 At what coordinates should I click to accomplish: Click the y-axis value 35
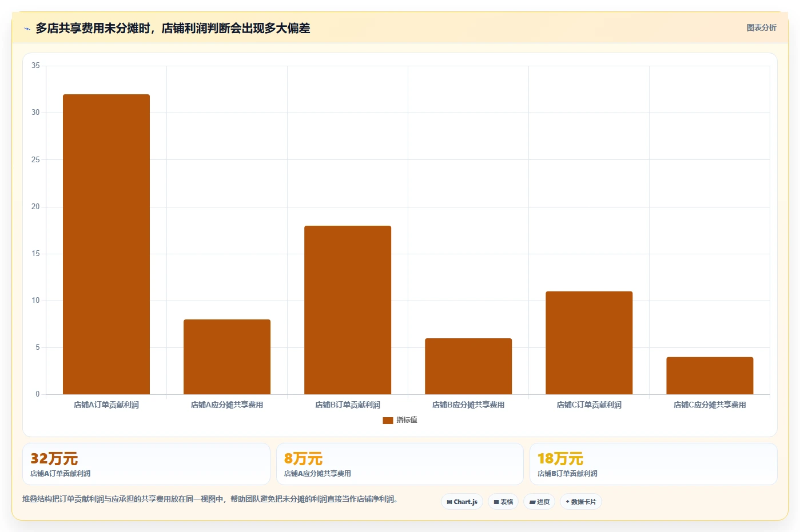click(35, 66)
